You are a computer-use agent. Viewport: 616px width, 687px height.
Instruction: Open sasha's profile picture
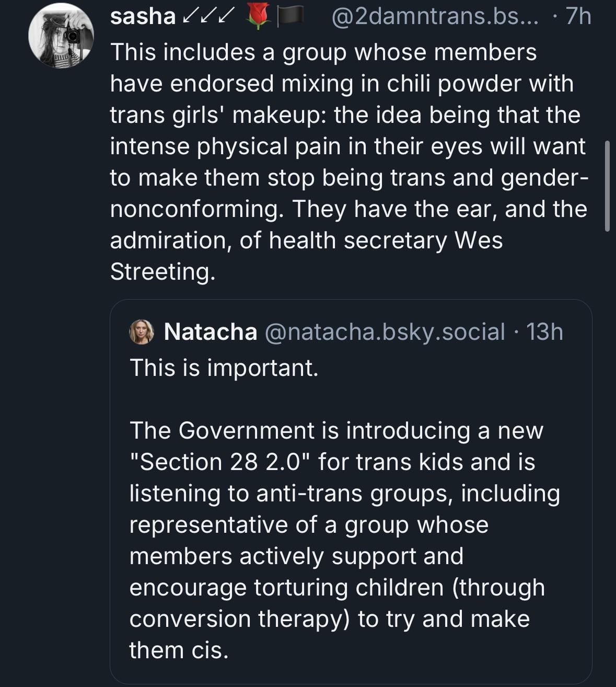point(61,36)
